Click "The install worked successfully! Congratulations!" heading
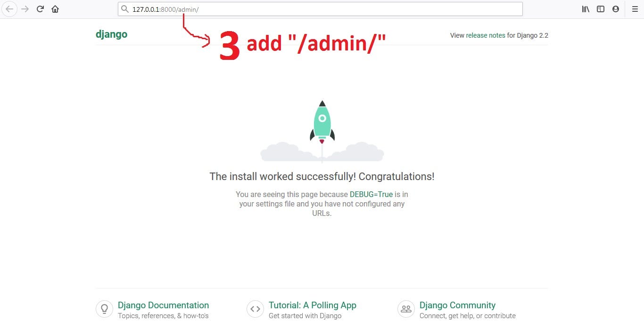 (x=322, y=176)
